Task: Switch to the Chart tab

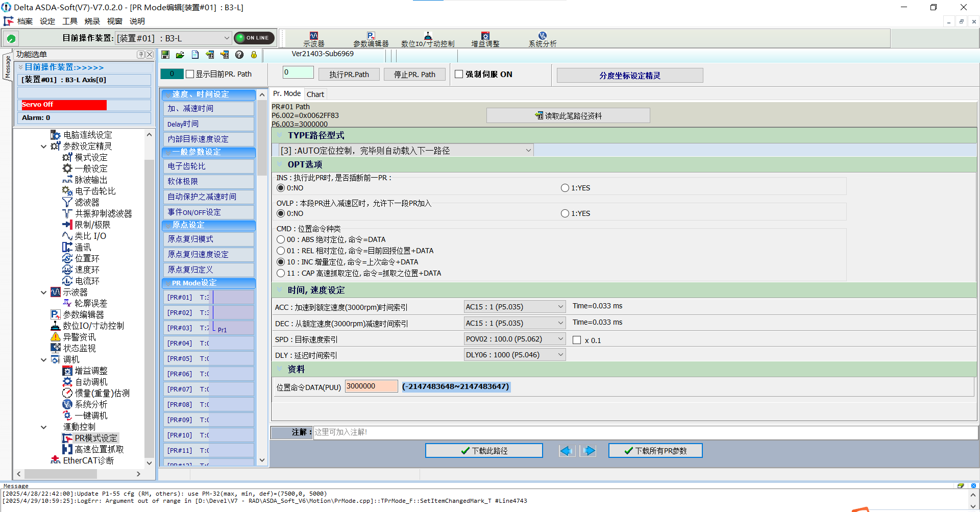Action: pyautogui.click(x=315, y=94)
